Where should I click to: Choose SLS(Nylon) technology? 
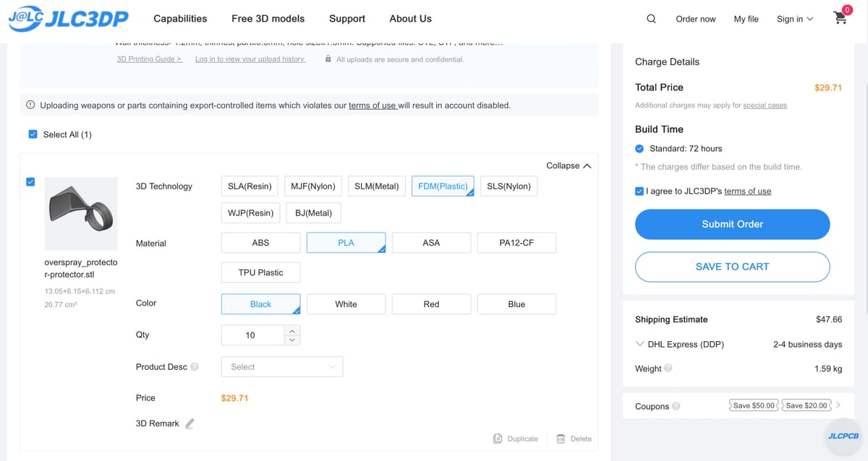(509, 186)
